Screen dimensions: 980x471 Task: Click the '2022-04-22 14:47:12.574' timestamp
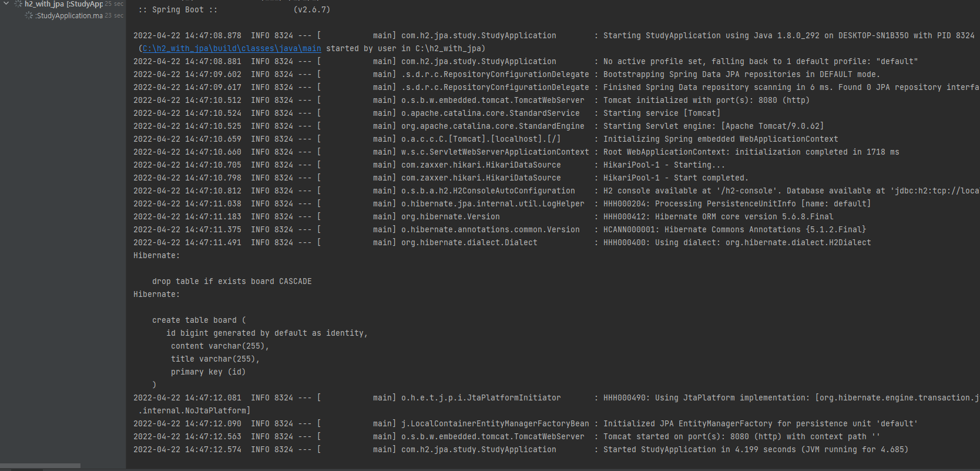click(187, 449)
